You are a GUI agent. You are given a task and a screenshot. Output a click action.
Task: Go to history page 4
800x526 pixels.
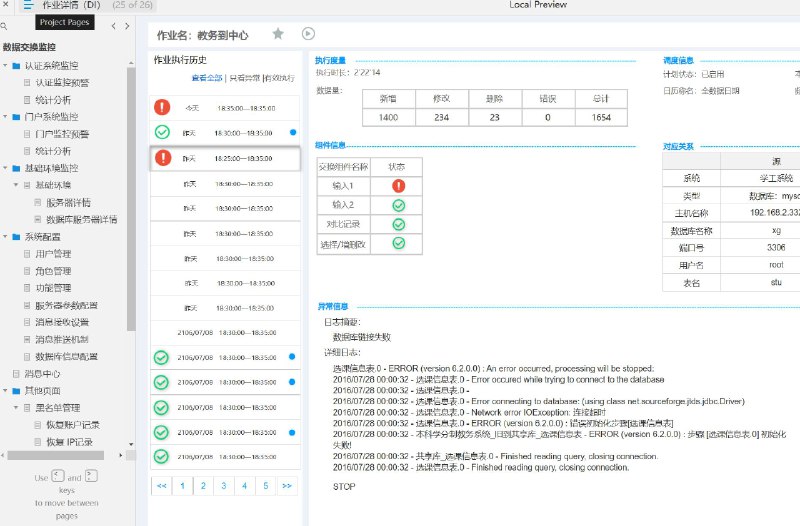pos(245,486)
